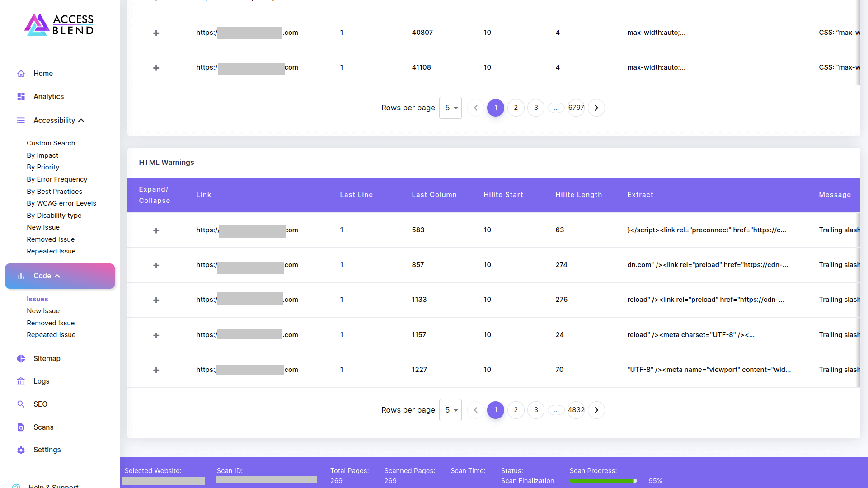Click the Settings gear icon
Image resolution: width=868 pixels, height=488 pixels.
21,450
